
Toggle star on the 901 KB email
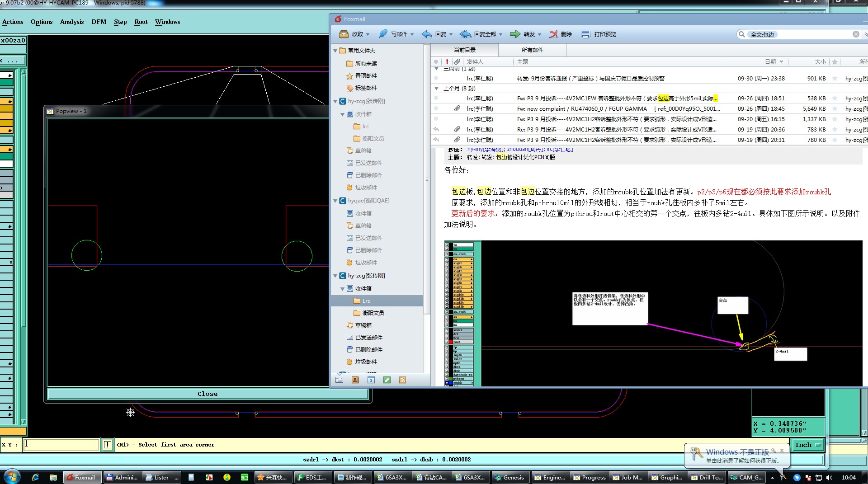835,79
